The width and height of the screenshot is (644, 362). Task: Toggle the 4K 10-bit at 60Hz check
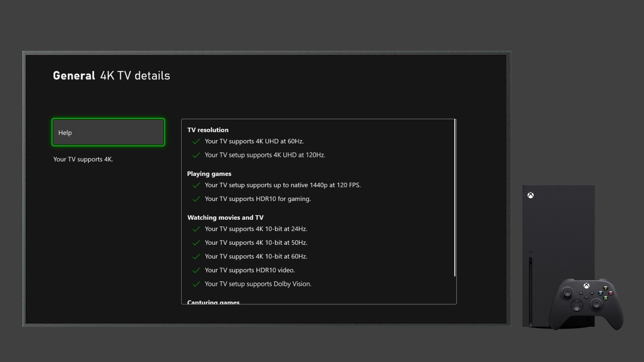(196, 256)
